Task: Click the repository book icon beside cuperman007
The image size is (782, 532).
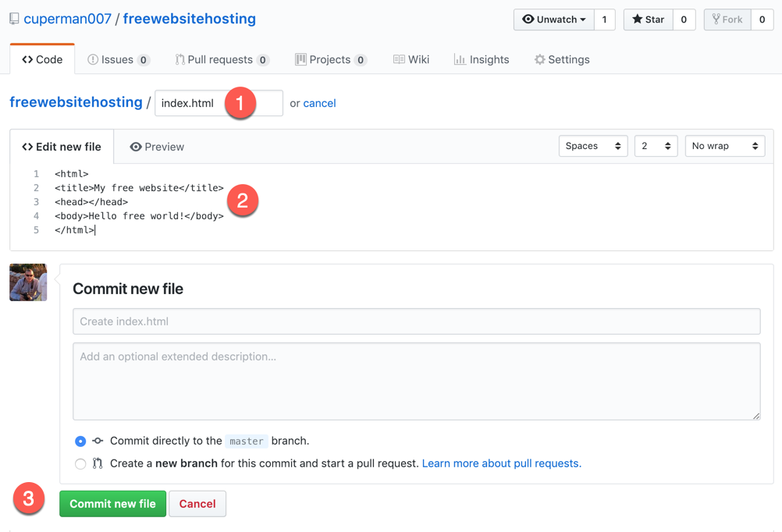Action: coord(14,19)
